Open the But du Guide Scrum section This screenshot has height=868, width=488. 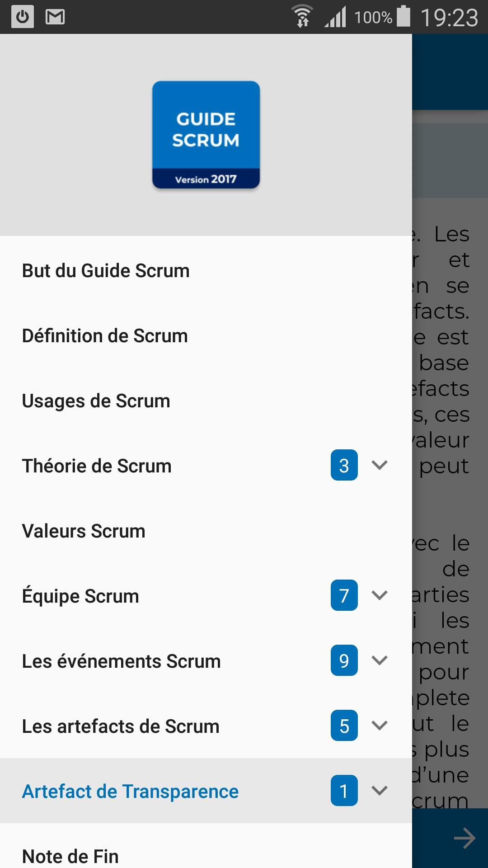(x=106, y=270)
